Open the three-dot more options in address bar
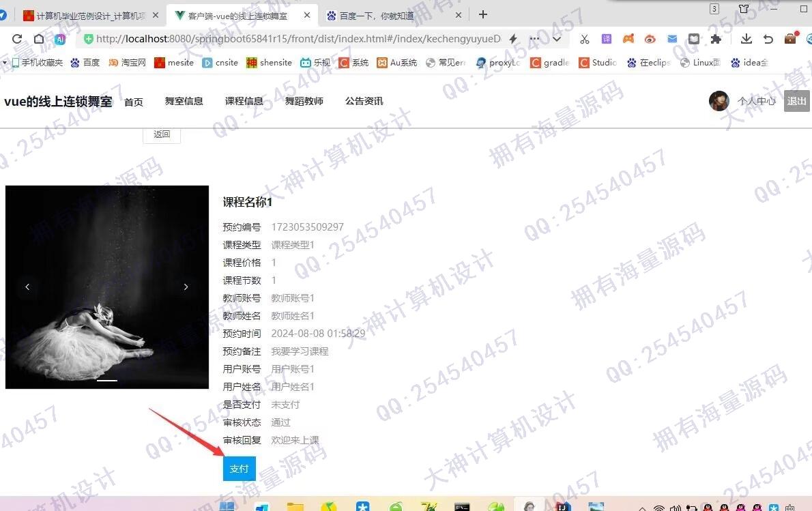Screen dimensions: 812x511 [534, 39]
